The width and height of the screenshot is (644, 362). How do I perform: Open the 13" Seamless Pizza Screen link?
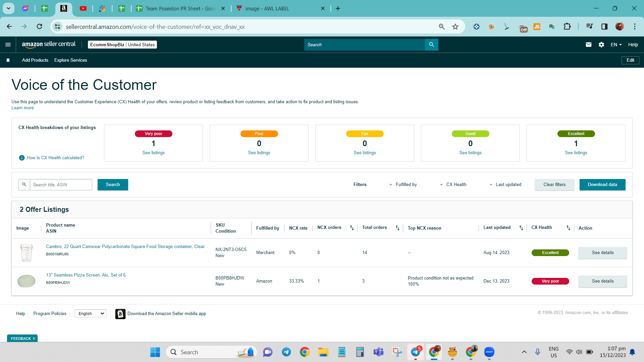(x=86, y=275)
